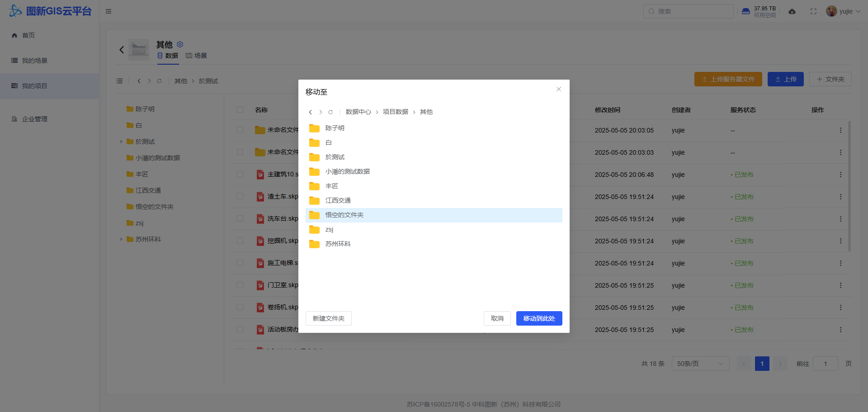This screenshot has height=412, width=868.
Task: Close the 移动至 dialog
Action: point(559,89)
